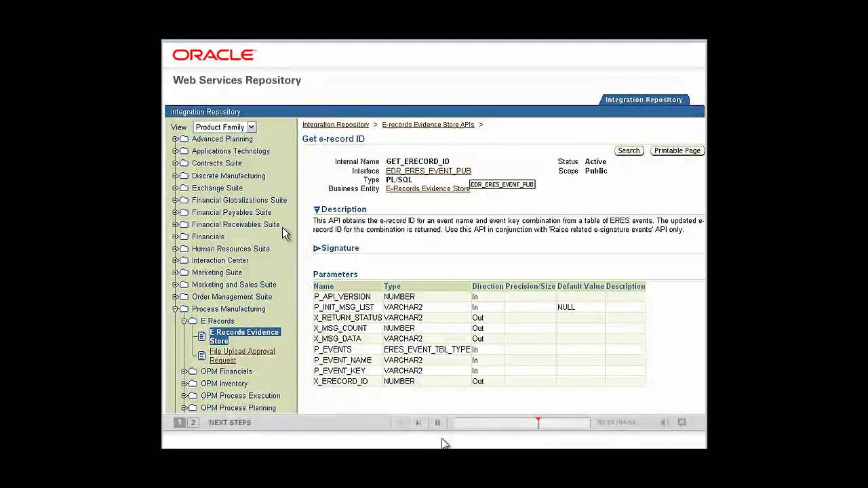Select the Integration Repository tab

[x=644, y=100]
